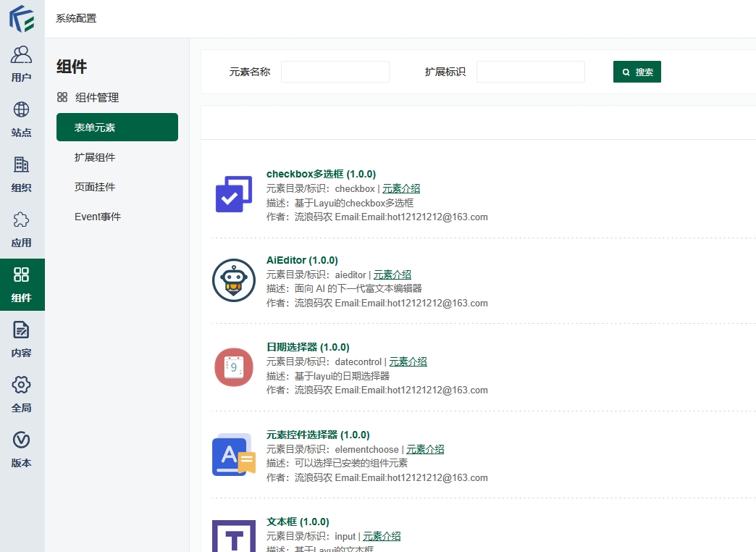Open the 页面挂件 menu item

pos(95,187)
